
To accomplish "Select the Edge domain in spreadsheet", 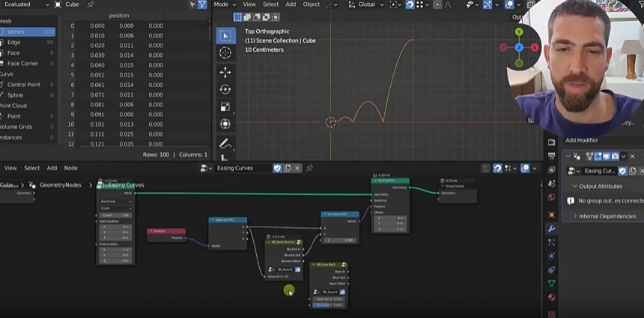I will [x=13, y=43].
